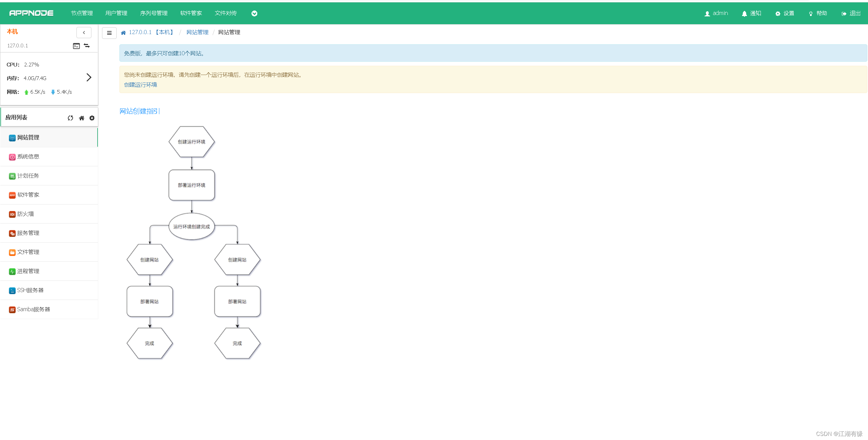The height and width of the screenshot is (440, 868).
Task: Click the Samba服务器 red icon
Action: click(12, 309)
